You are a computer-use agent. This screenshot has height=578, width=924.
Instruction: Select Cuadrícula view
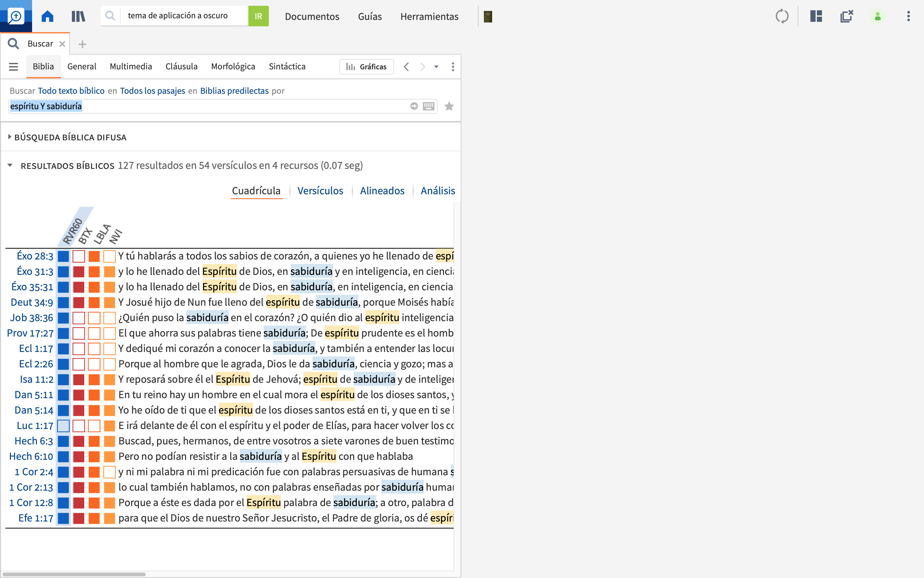(x=256, y=191)
